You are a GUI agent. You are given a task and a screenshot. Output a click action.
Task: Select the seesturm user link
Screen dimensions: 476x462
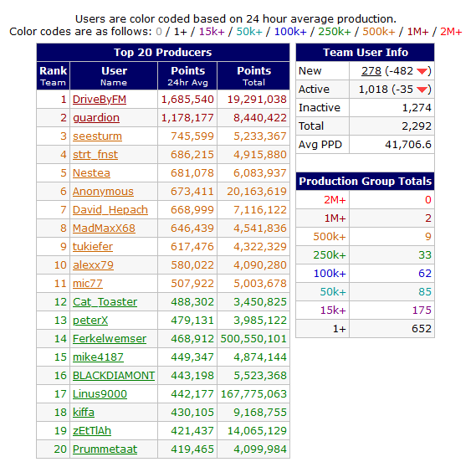97,136
